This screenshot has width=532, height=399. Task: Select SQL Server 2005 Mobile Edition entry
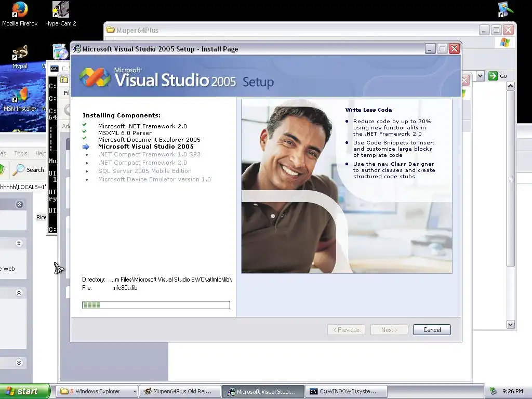[145, 171]
